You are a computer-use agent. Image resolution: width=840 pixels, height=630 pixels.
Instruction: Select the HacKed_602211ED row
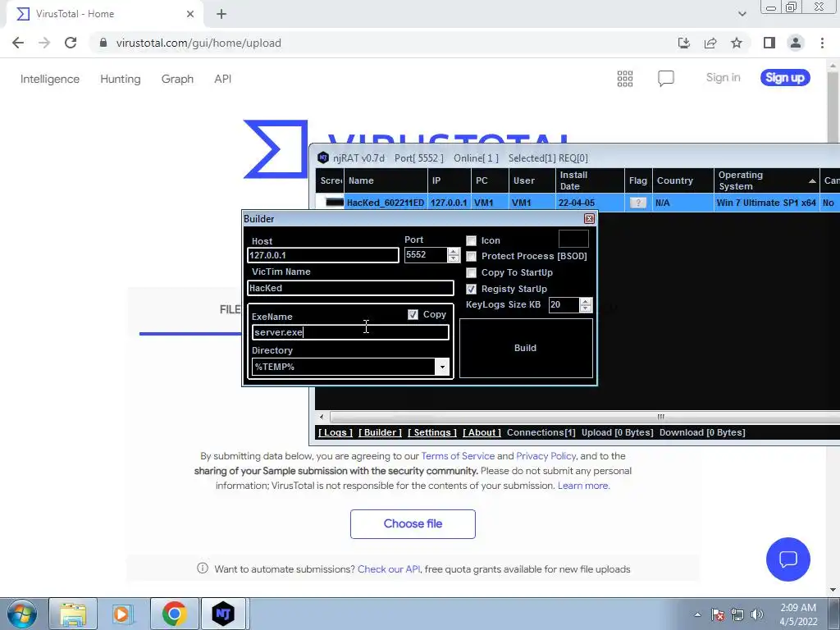(x=577, y=203)
